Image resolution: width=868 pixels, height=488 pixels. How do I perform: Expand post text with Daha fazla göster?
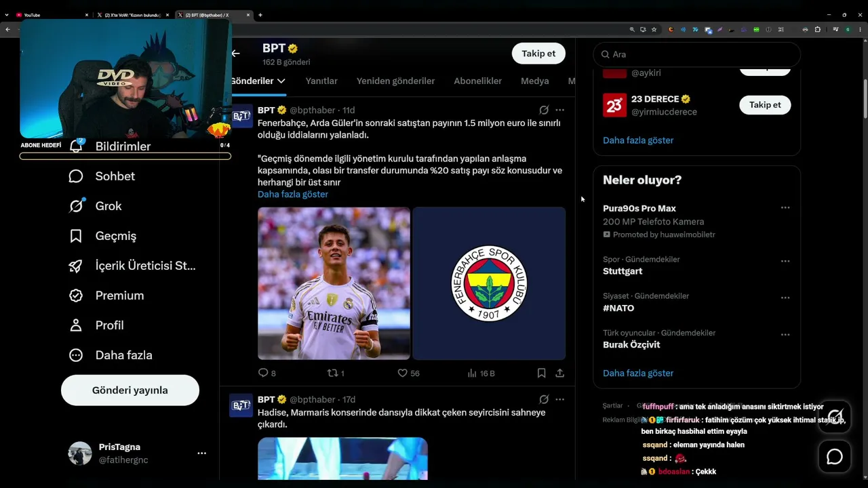293,195
